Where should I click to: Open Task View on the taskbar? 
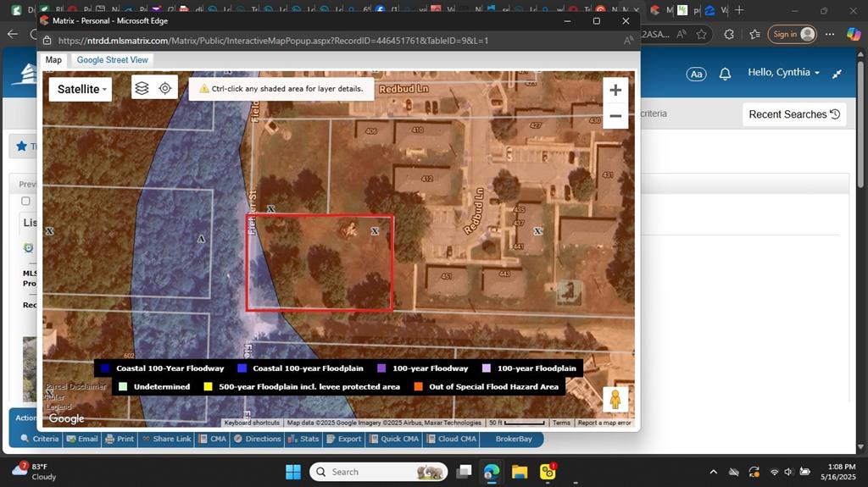pos(464,472)
